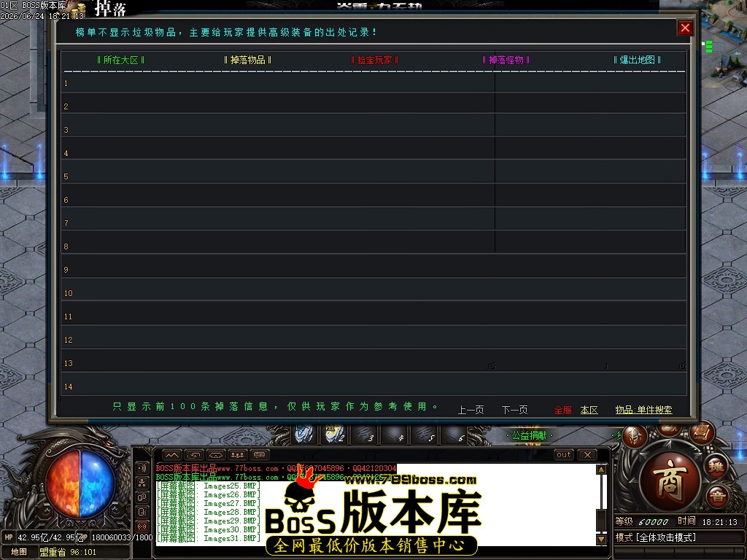Image resolution: width=747 pixels, height=560 pixels.
Task: Select empty quick slot 5
Action: coord(425,434)
